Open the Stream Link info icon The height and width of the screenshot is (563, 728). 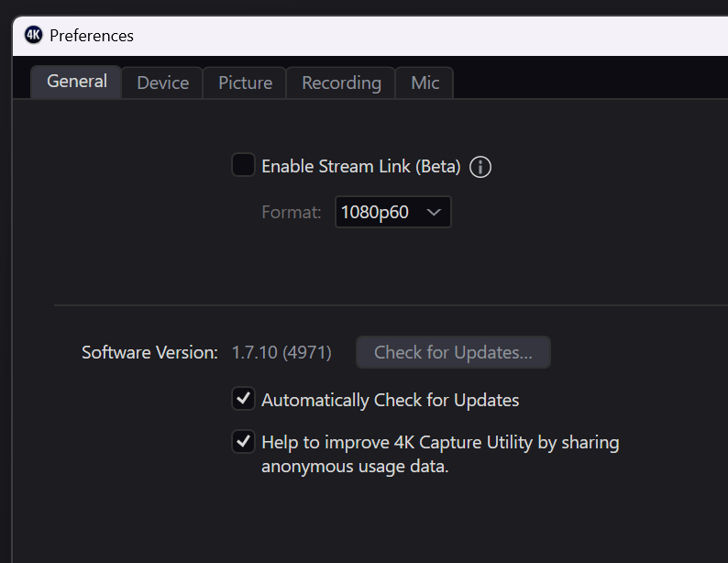(480, 167)
